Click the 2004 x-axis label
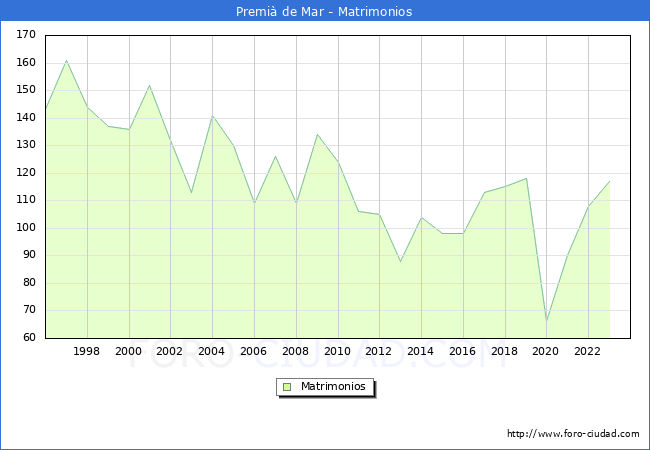 212,351
